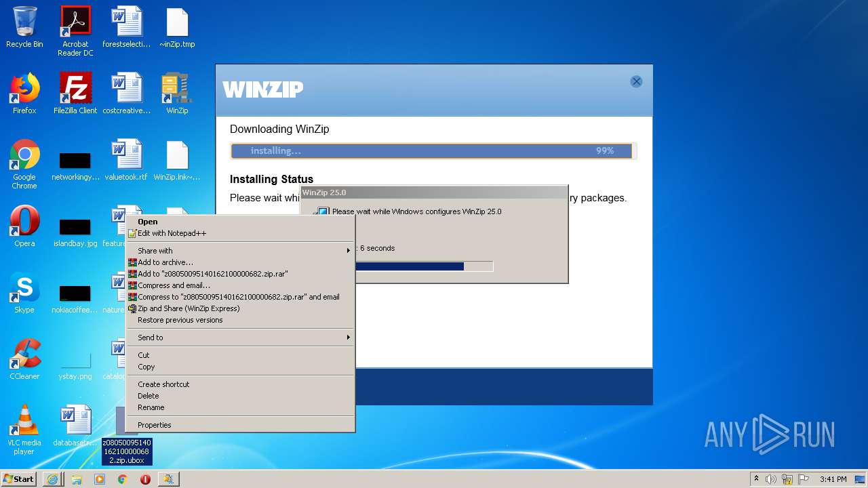
Task: Choose Delete from the context menu
Action: [x=240, y=396]
